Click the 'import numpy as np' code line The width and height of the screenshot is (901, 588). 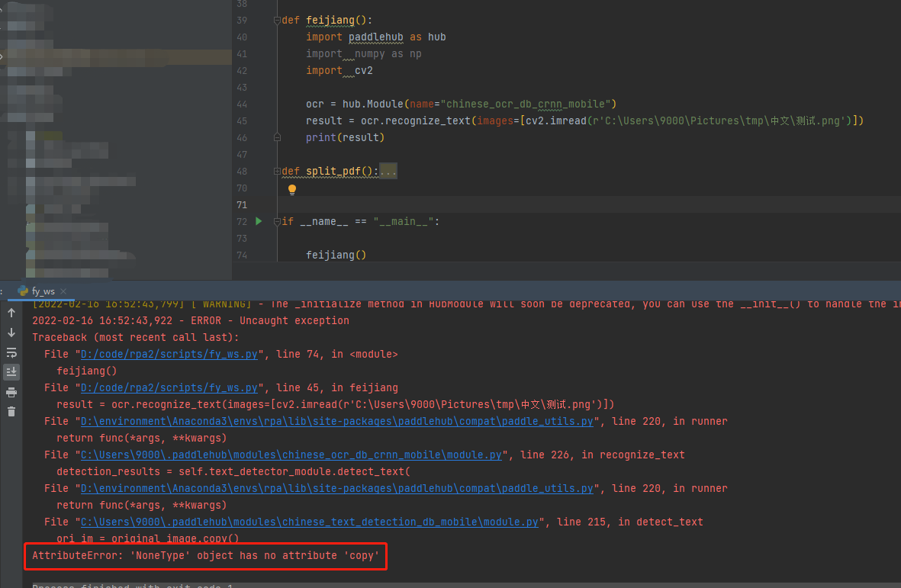(364, 53)
